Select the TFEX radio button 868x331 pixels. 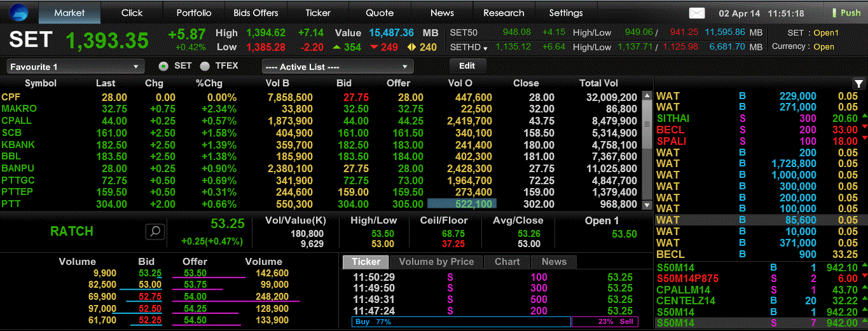[204, 66]
